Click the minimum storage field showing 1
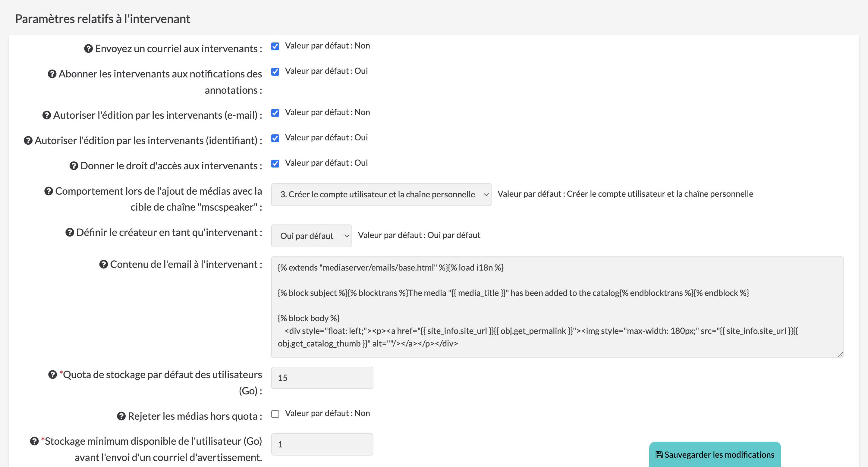Screen dimensions: 868x467 (x=322, y=444)
